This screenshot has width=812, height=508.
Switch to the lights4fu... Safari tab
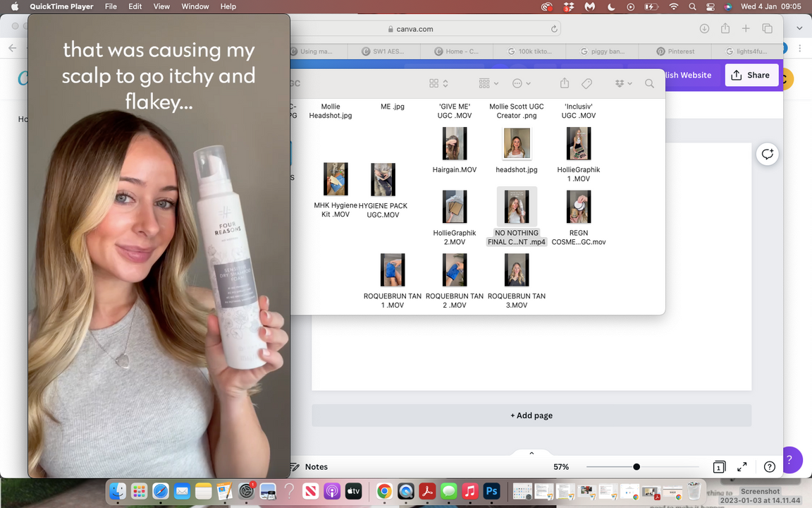746,52
